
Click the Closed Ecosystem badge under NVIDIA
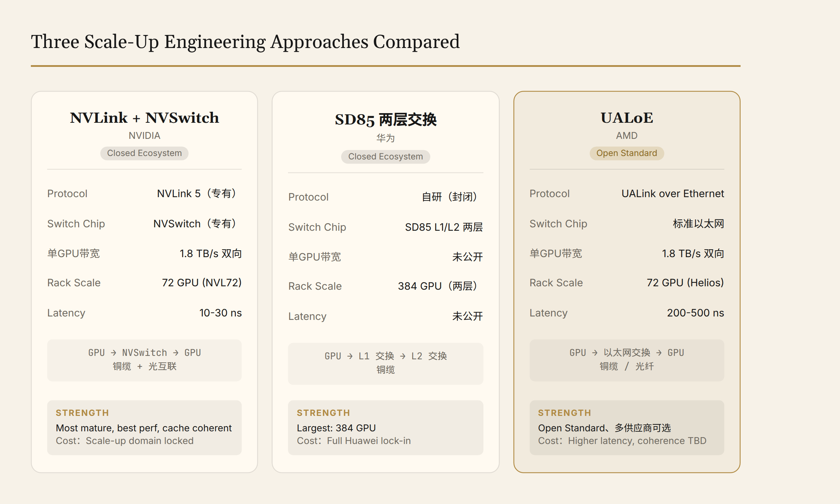[x=144, y=153]
